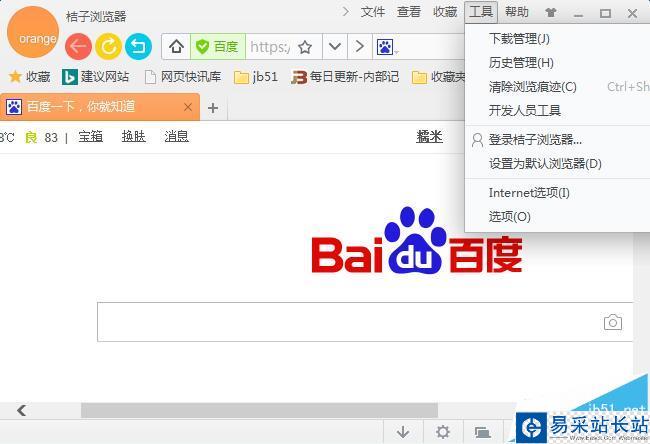Open the 文件 menu

(373, 12)
